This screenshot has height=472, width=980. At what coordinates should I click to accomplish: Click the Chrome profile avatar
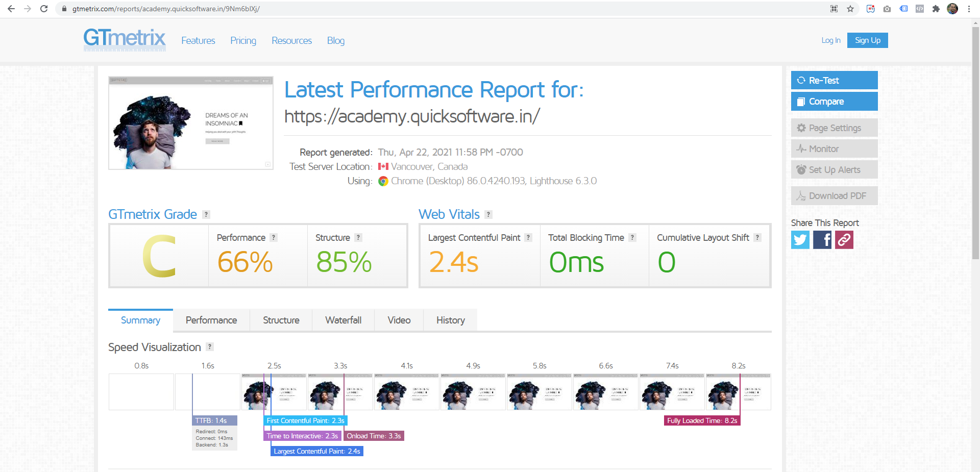pos(952,9)
